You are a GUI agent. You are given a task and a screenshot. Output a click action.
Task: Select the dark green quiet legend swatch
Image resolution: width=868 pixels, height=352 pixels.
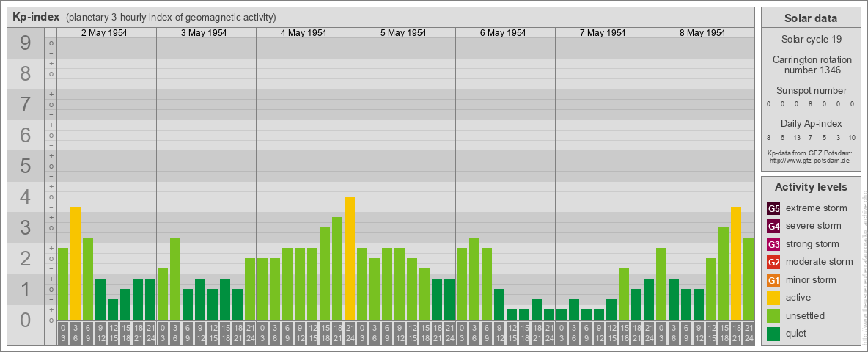773,334
